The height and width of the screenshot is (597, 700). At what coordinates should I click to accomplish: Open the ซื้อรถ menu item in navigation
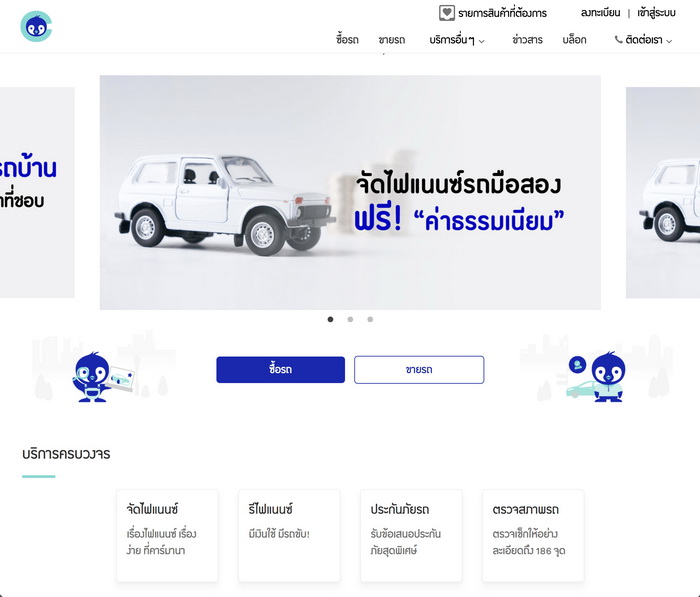347,40
